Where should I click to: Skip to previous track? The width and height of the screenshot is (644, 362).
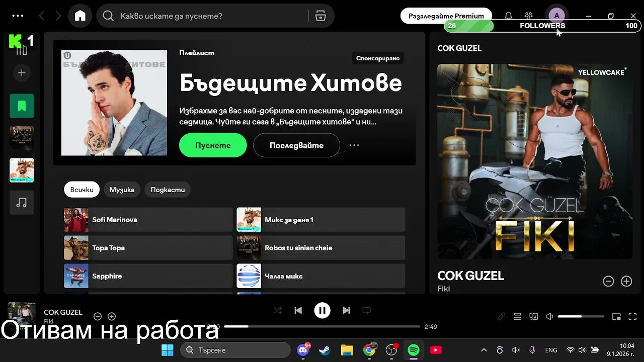(298, 311)
